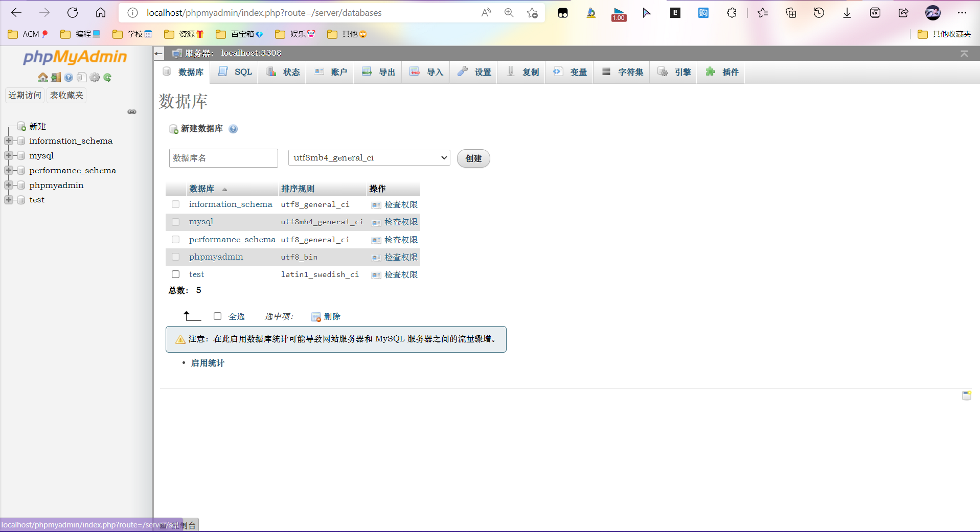Click the 表收藏夹 button
Image resolution: width=980 pixels, height=532 pixels.
66,95
